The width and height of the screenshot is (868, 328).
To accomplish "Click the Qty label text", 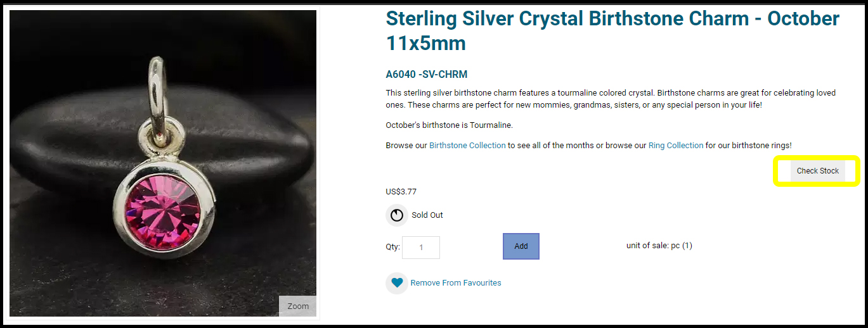I will click(392, 247).
